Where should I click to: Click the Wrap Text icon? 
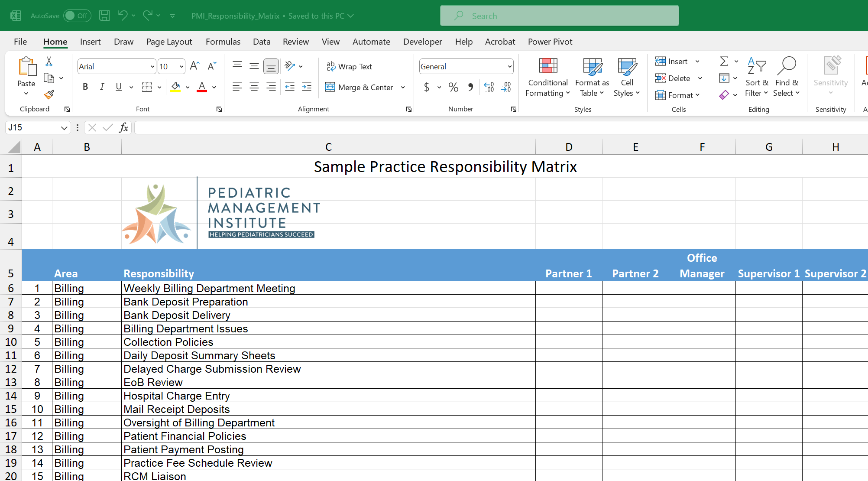point(350,66)
